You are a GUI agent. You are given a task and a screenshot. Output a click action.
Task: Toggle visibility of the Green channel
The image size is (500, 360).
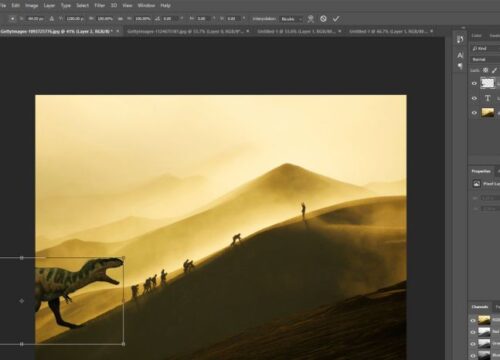tap(473, 344)
